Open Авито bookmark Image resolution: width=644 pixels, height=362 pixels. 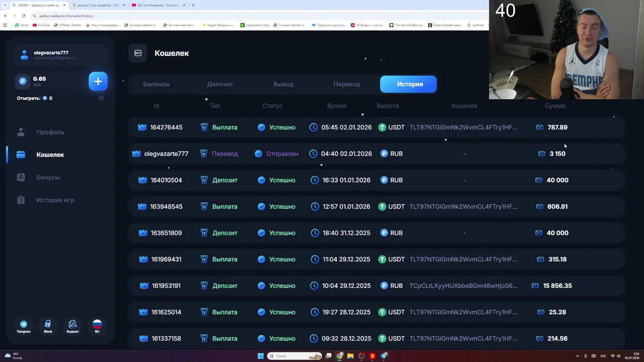tap(22, 25)
